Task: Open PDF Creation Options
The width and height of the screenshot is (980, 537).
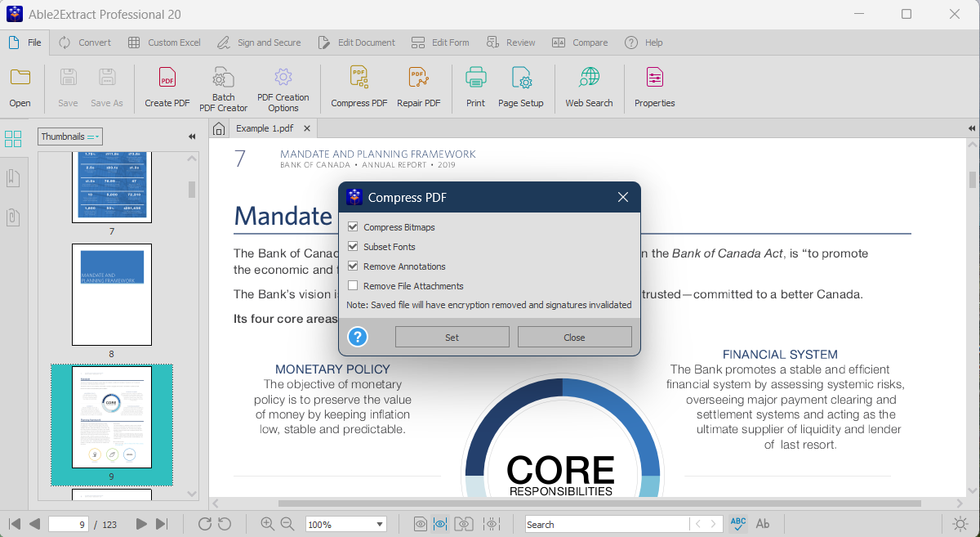Action: (x=283, y=86)
